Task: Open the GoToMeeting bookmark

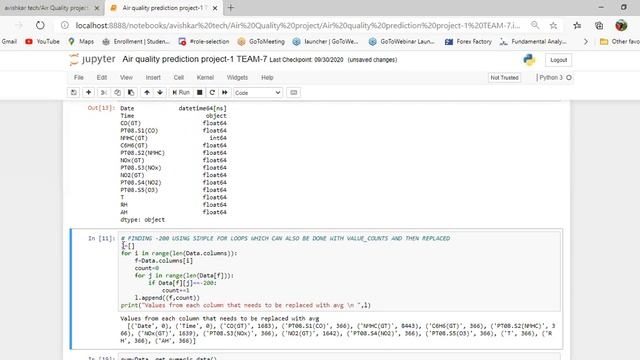Action: (x=261, y=42)
